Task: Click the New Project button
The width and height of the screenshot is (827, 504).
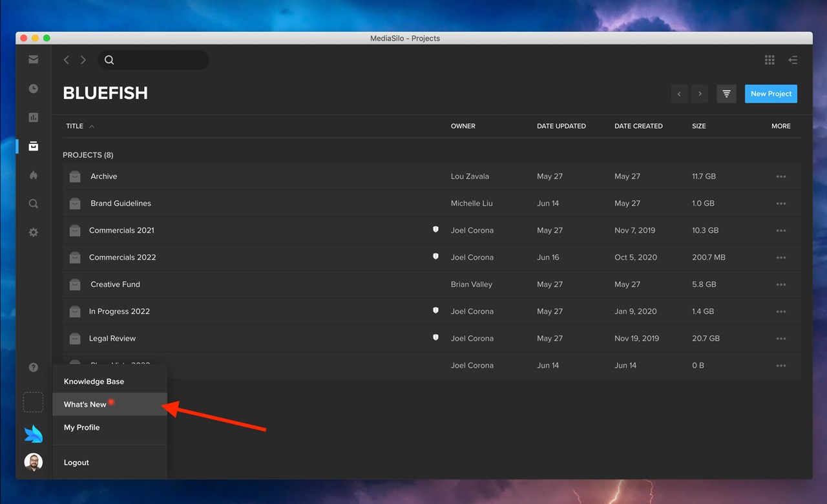Action: pyautogui.click(x=771, y=94)
